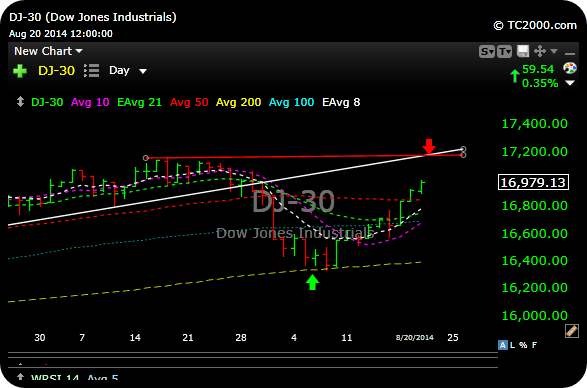Select the EAvg 21 indicator legend
The image size is (587, 388).
pos(139,102)
